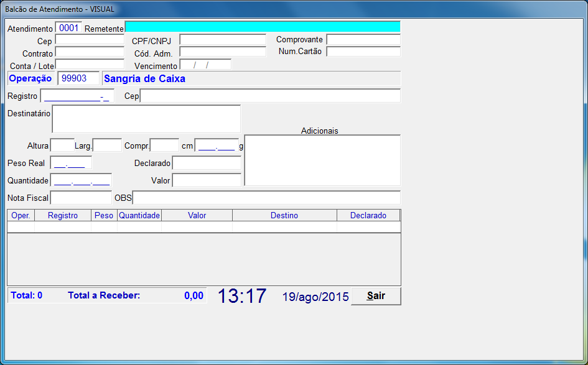Click the 13:17 clock display

pyautogui.click(x=242, y=296)
